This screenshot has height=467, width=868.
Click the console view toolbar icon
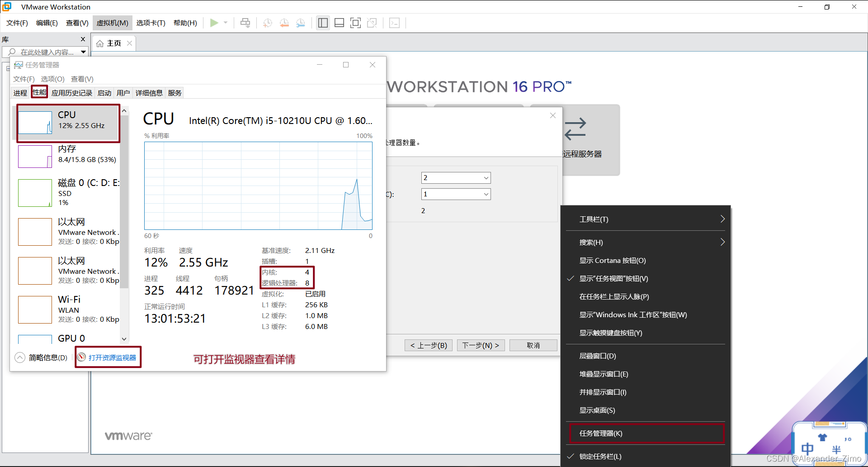point(394,23)
